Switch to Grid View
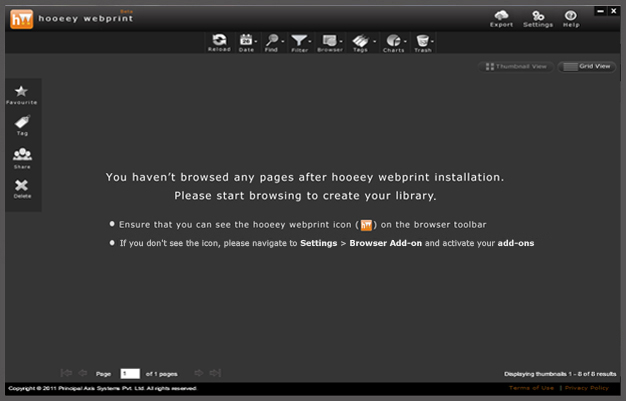The width and height of the screenshot is (626, 401). pos(586,67)
